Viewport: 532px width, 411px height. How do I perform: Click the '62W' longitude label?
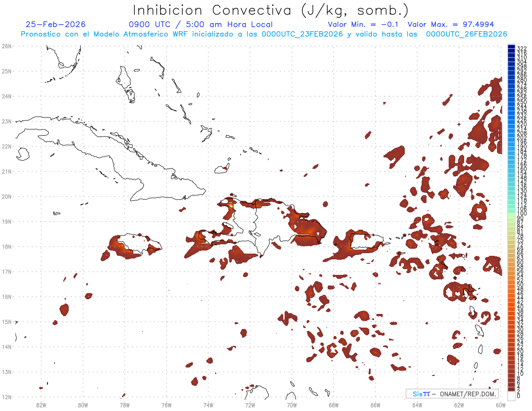tap(459, 405)
